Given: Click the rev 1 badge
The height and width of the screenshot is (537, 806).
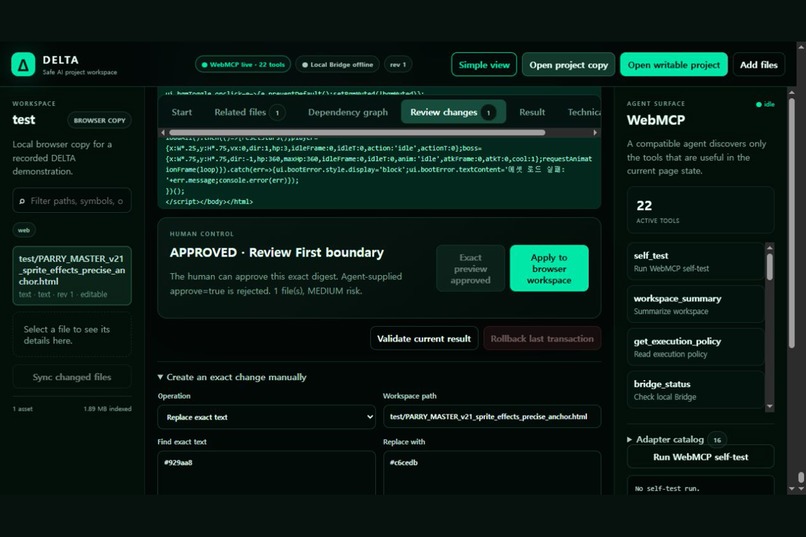Looking at the screenshot, I should (398, 65).
